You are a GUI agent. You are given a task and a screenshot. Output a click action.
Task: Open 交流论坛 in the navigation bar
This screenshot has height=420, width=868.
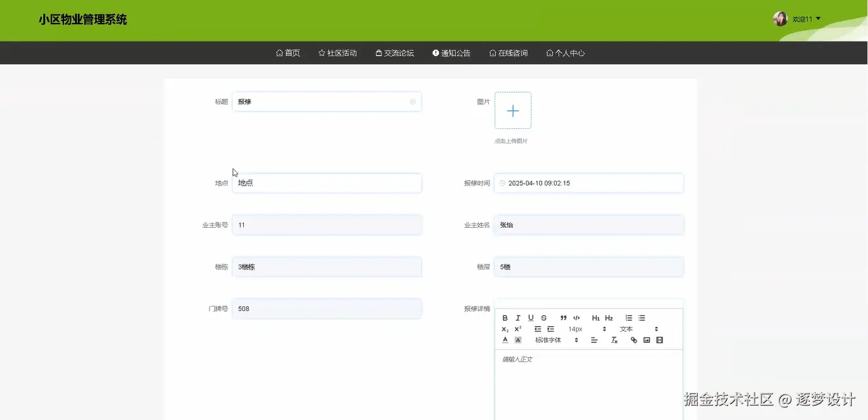[x=395, y=53]
